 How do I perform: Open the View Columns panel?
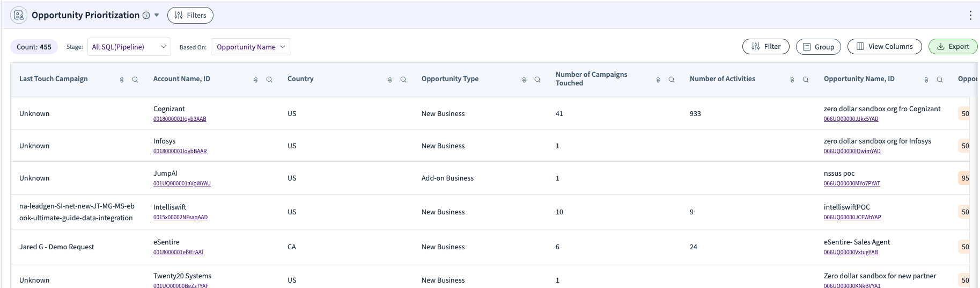pos(884,47)
